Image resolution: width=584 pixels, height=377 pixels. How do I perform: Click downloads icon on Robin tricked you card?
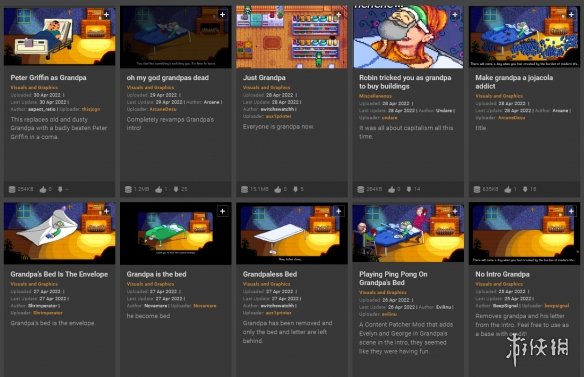(409, 189)
